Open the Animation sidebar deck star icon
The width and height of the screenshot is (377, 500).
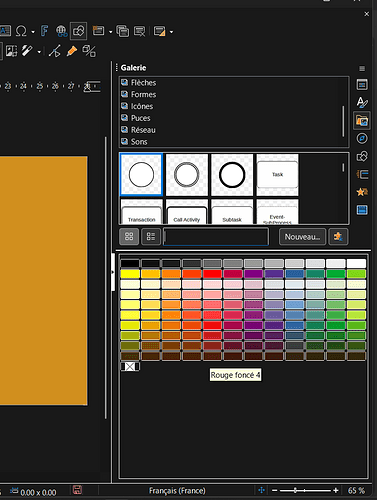tap(362, 192)
